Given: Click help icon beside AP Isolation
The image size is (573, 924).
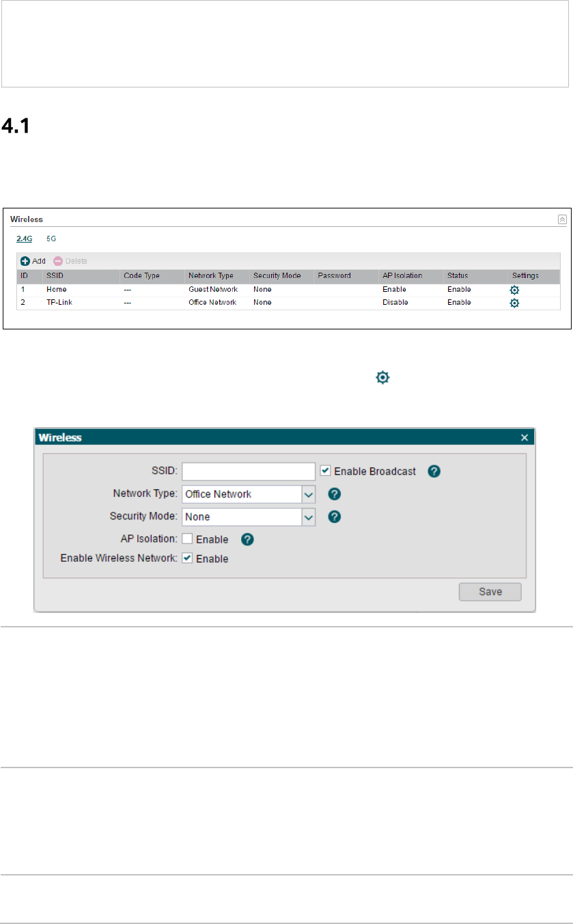Looking at the screenshot, I should pos(248,539).
